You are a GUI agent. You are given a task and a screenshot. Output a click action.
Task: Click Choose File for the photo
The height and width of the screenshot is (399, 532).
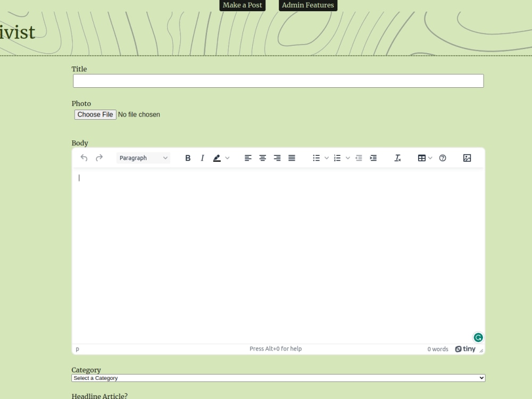point(95,115)
